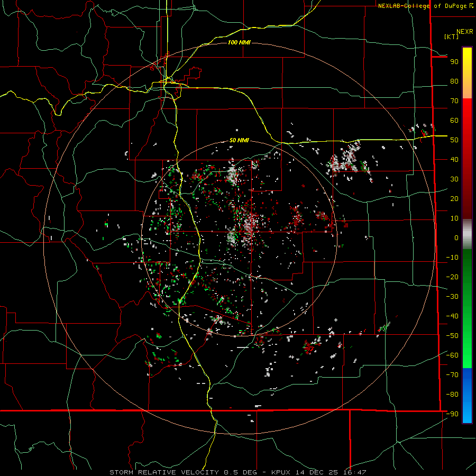Image resolution: width=476 pixels, height=476 pixels.
Task: Click the 50 value on the velocity scale
Action: [454, 140]
